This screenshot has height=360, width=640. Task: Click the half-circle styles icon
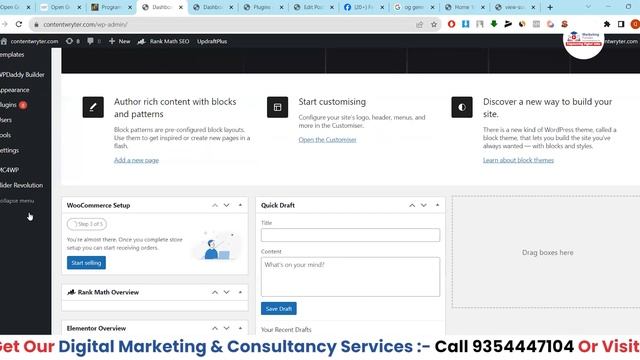tap(462, 107)
